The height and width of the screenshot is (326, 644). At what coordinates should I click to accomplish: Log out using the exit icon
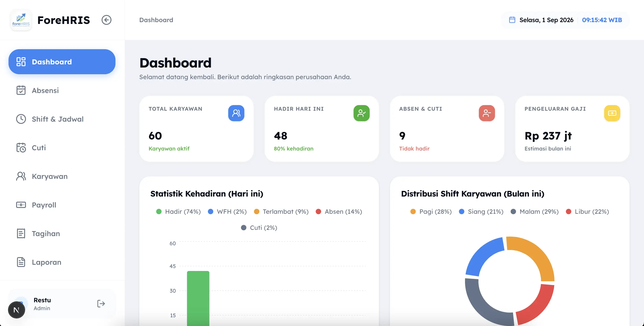click(101, 304)
